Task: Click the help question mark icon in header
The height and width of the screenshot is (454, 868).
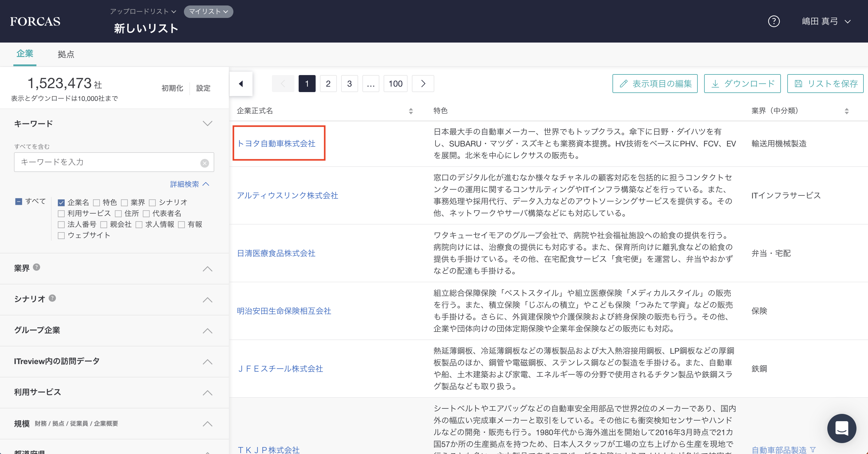Action: coord(774,21)
